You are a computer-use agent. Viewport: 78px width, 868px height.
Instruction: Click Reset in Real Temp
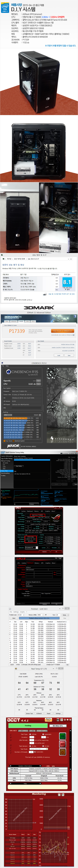(x=49, y=713)
